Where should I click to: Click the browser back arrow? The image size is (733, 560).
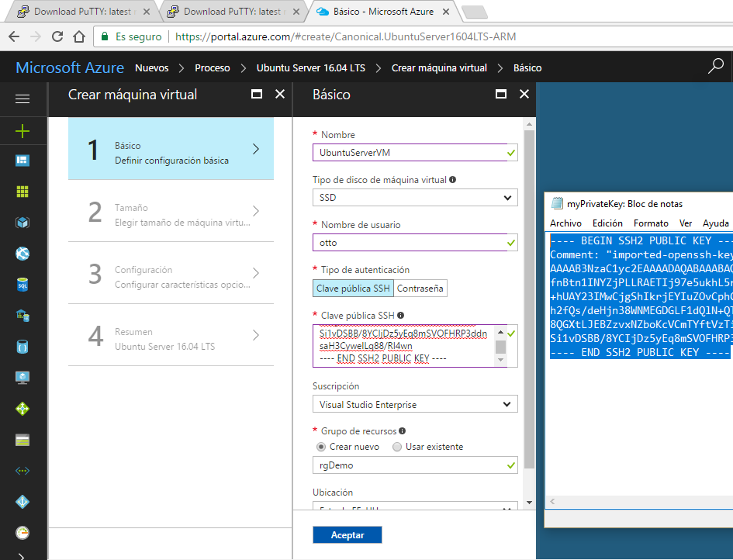tap(14, 36)
